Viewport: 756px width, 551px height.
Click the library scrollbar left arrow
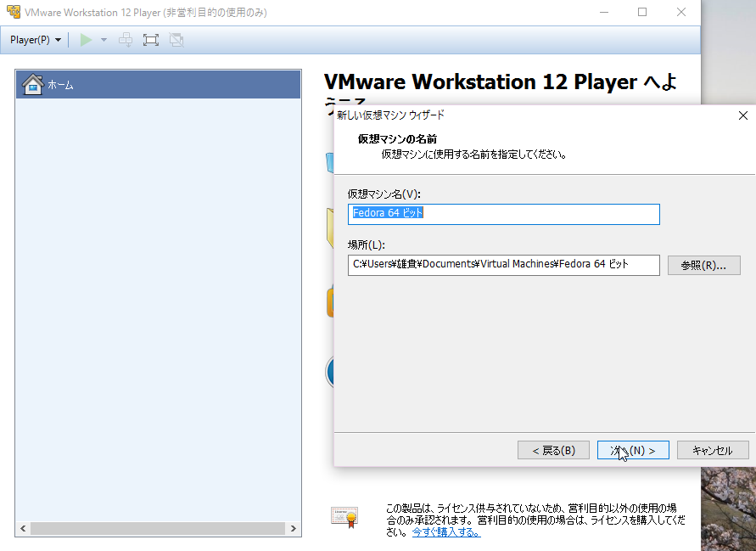pos(23,528)
